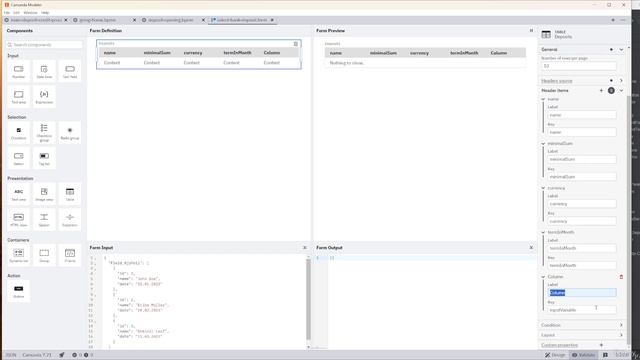Screen dimensions: 640x360
Task: Add a new header item with plus icon
Action: [x=601, y=91]
